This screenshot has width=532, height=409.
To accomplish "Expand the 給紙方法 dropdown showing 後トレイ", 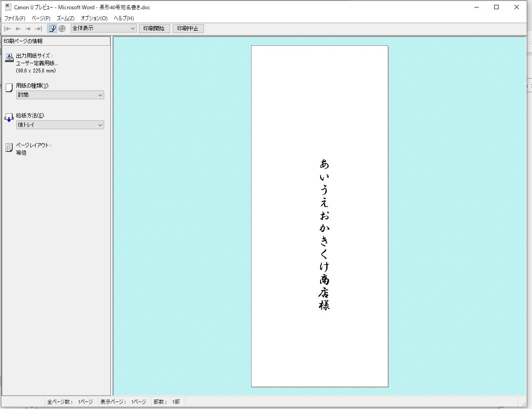I will 60,125.
